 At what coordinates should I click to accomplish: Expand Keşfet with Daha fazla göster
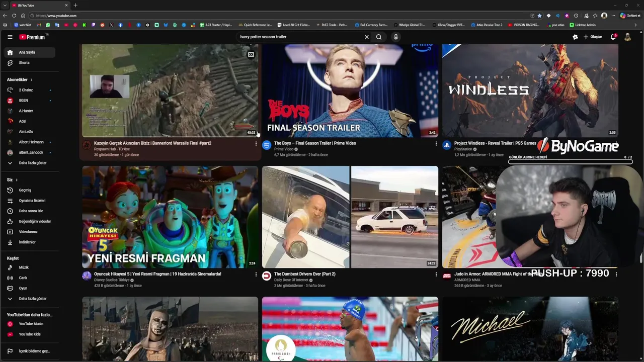30,299
